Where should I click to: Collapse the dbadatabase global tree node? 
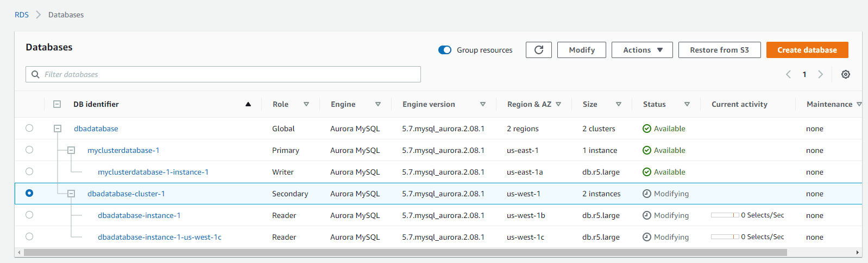[58, 129]
